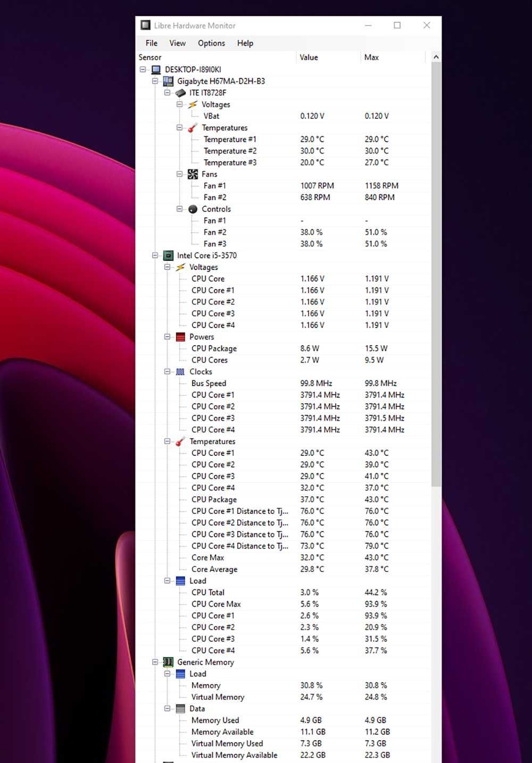Select the Virtual Memory Available row
The width and height of the screenshot is (532, 763).
(283, 755)
